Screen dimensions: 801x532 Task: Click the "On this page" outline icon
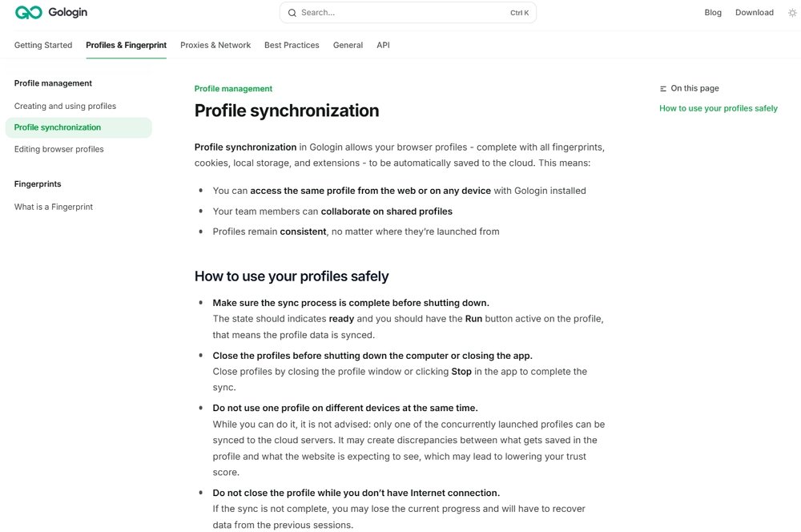pos(662,88)
